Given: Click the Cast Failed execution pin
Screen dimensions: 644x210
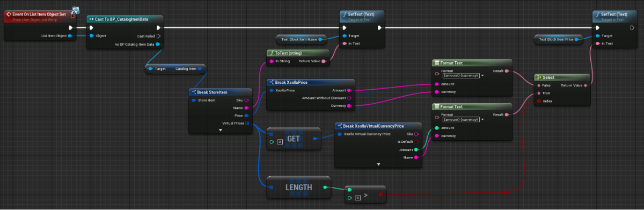Looking at the screenshot, I should [158, 36].
